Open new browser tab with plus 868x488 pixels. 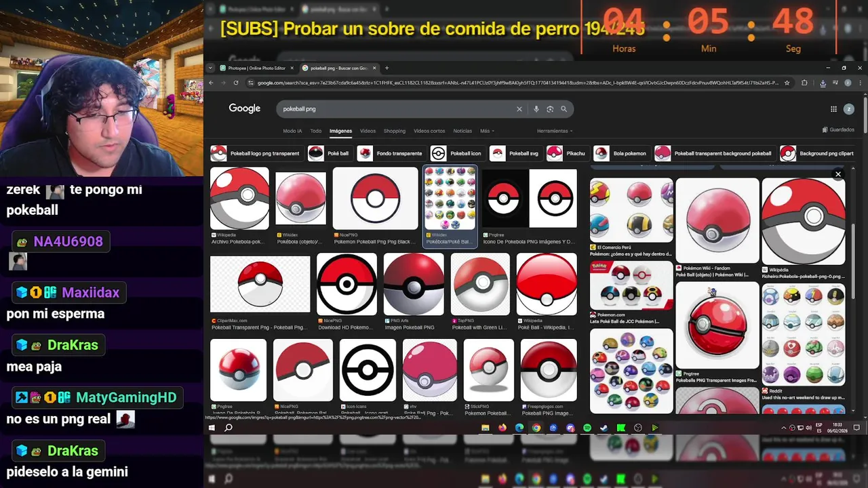point(387,68)
